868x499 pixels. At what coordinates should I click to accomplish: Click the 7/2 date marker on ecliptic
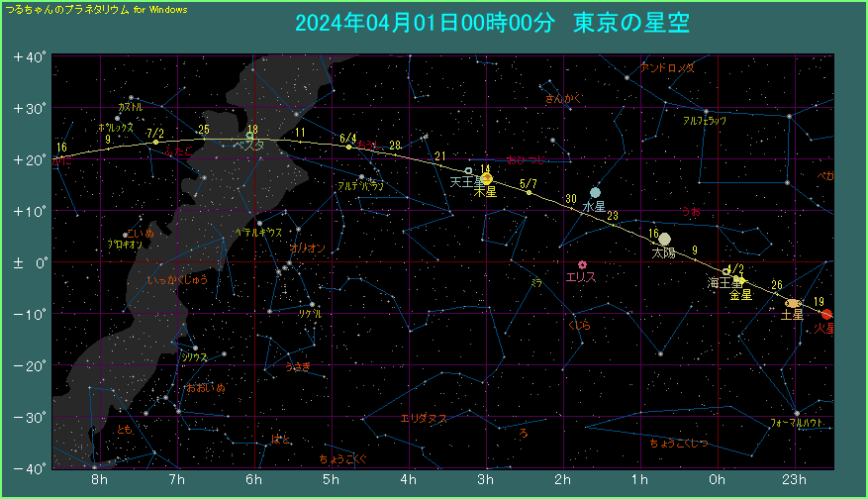click(155, 142)
